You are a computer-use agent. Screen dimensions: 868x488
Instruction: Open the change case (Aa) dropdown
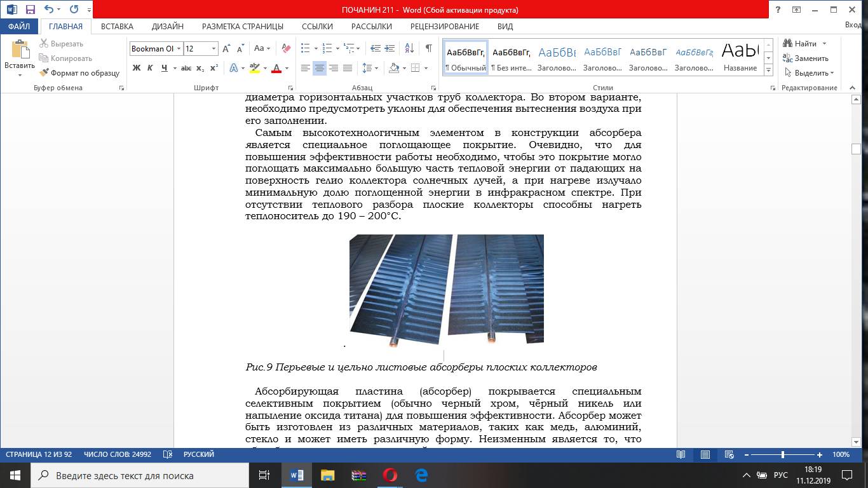(262, 48)
